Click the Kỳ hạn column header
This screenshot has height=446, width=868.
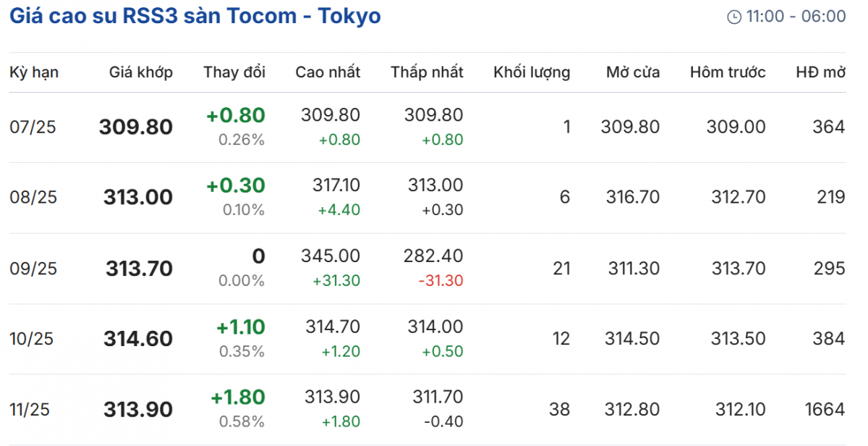[x=34, y=72]
